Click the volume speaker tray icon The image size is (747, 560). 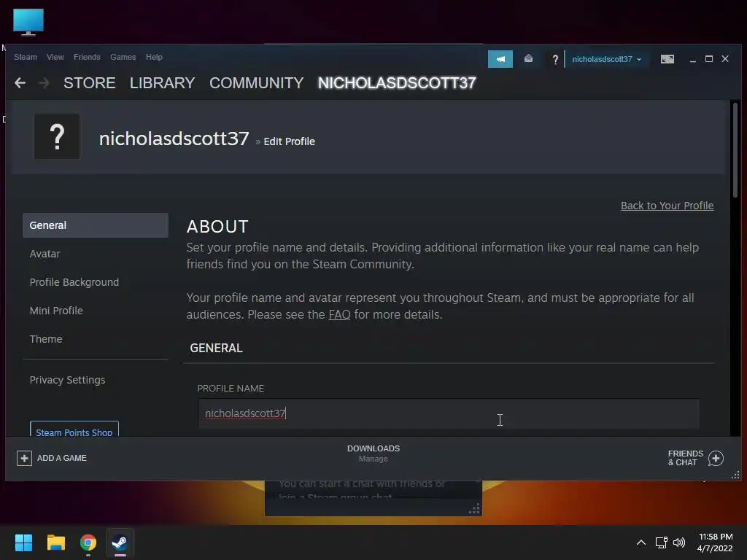(x=679, y=542)
